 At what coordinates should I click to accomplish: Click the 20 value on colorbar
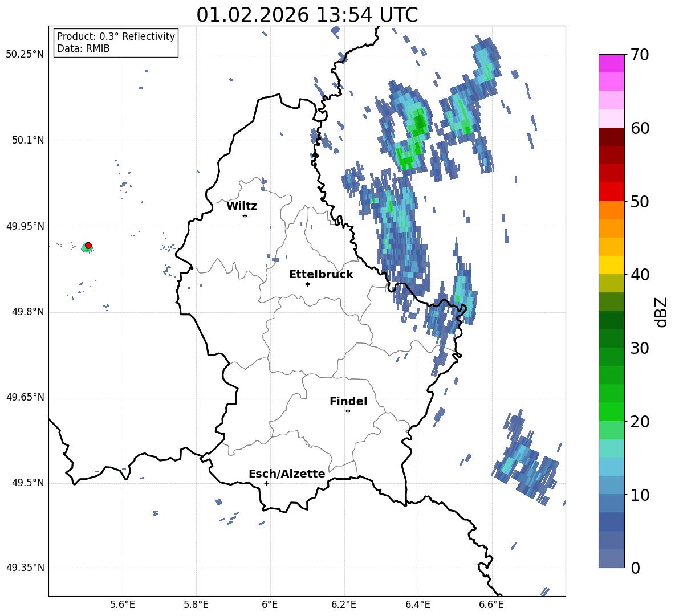(639, 422)
